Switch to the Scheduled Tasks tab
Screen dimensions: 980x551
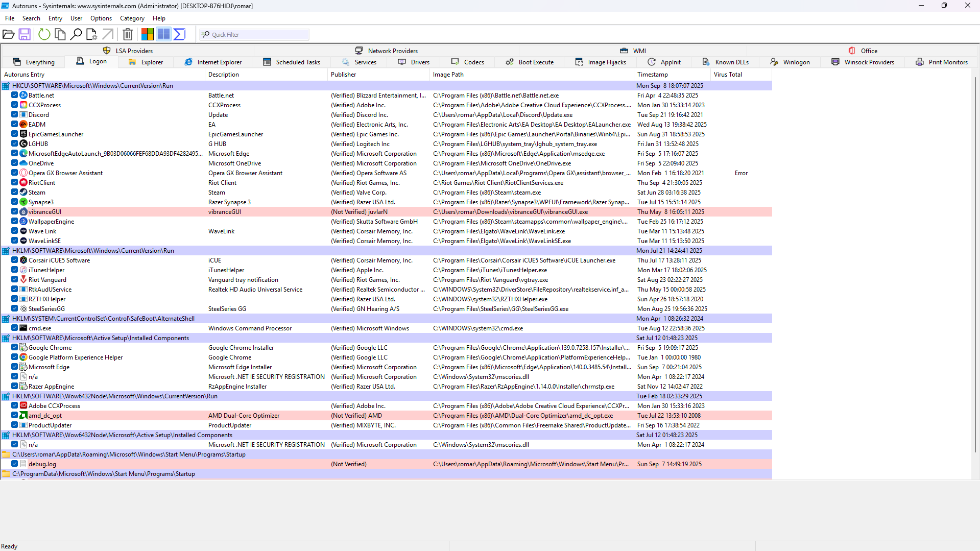coord(292,62)
